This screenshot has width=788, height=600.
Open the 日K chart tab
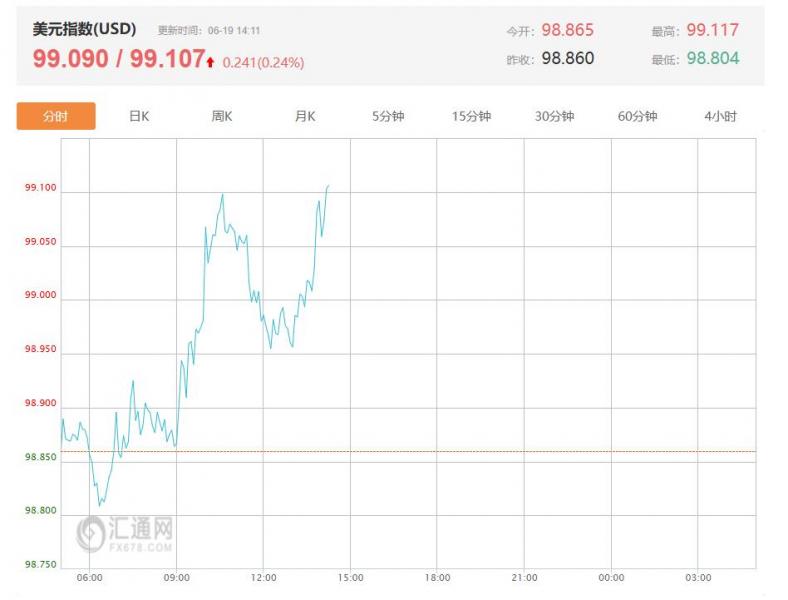point(139,116)
